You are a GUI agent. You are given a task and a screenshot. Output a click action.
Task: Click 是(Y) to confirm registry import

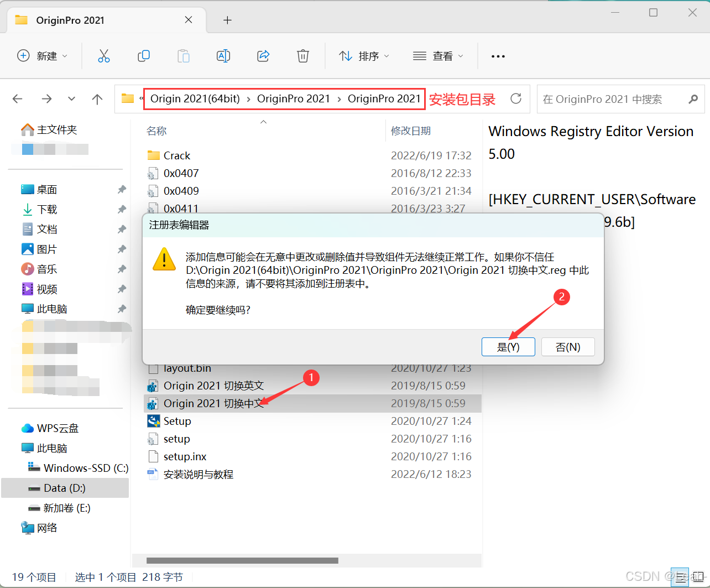[508, 346]
